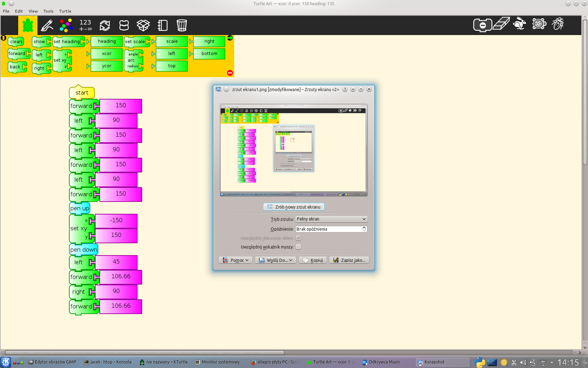588x368 pixels.
Task: Open the Tools menu
Action: click(x=48, y=11)
